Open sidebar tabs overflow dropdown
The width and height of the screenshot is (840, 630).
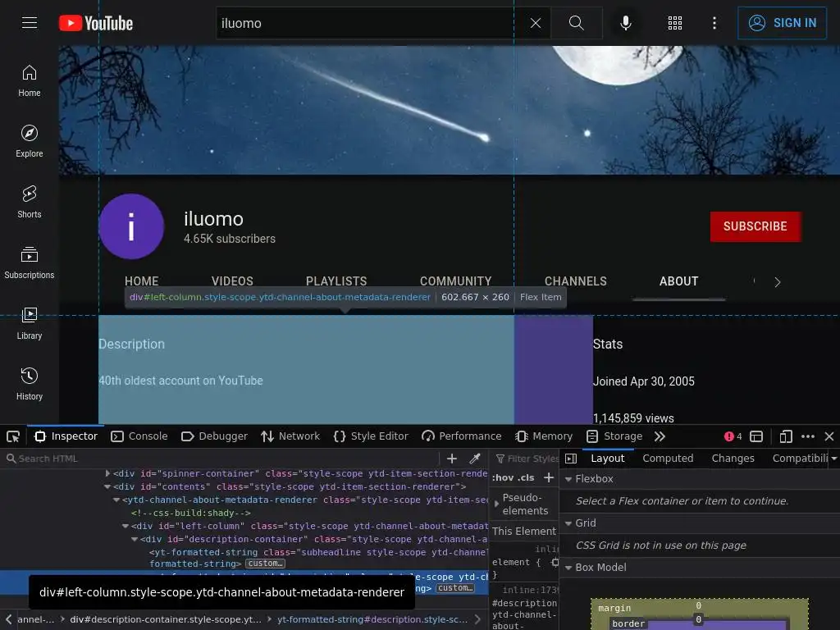pyautogui.click(x=834, y=459)
